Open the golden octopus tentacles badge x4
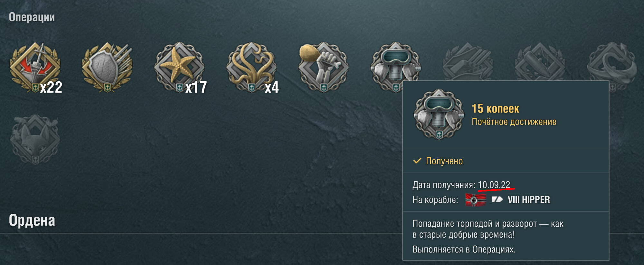This screenshot has width=644, height=265. [x=251, y=67]
